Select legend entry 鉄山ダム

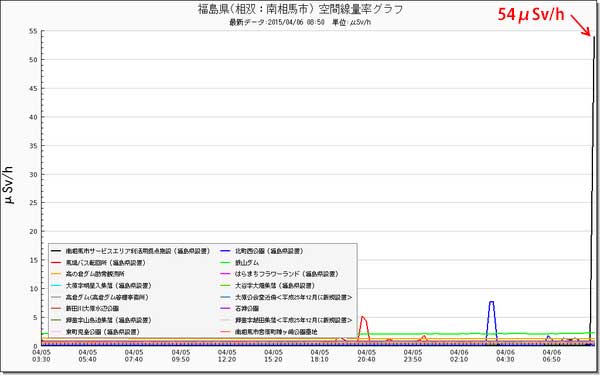[247, 262]
